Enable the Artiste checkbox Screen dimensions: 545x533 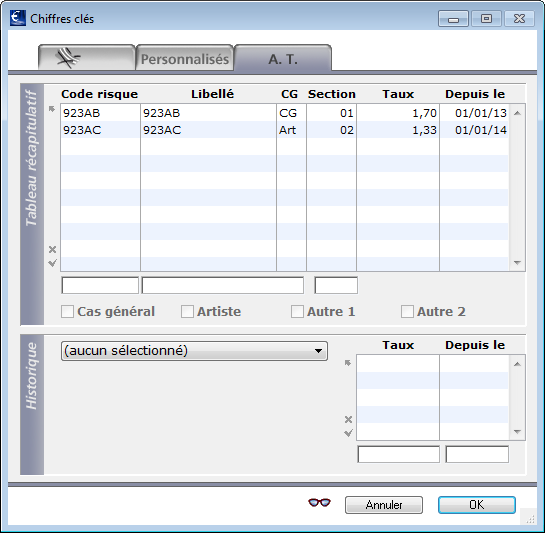[187, 312]
